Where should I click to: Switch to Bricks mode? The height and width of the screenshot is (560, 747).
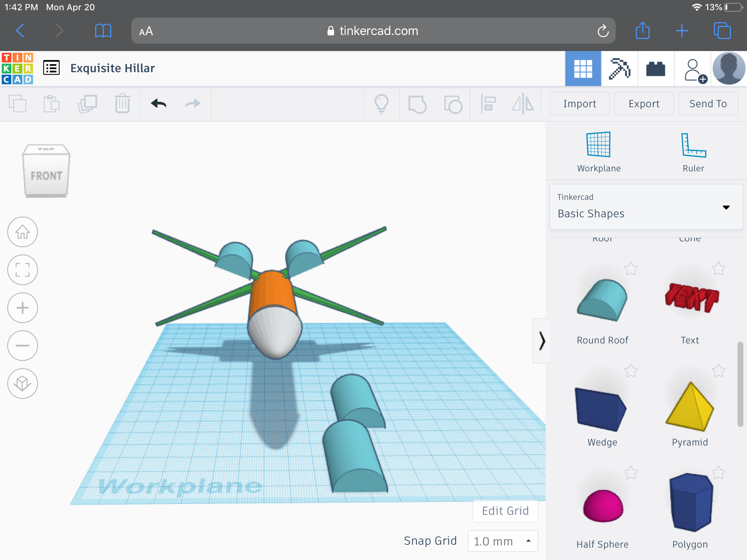point(655,69)
